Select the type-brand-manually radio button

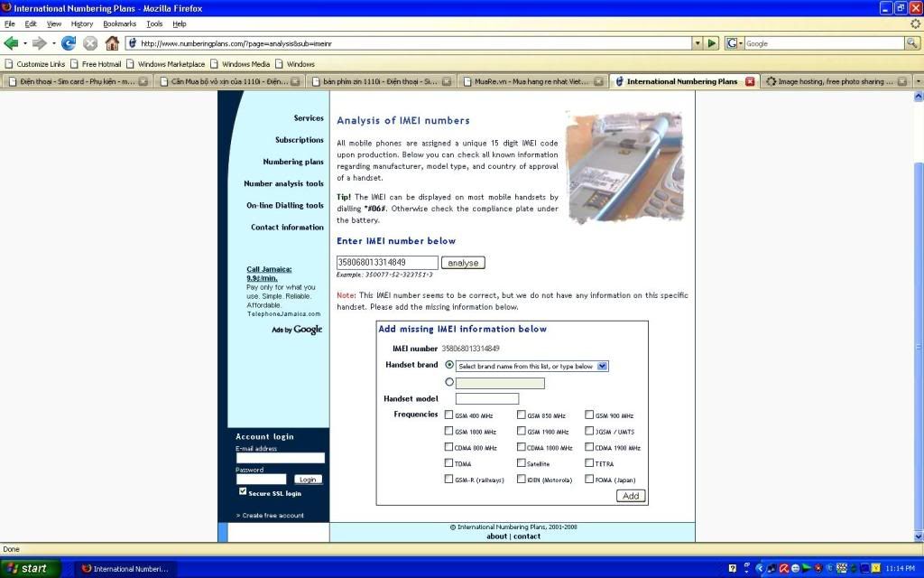tap(449, 382)
